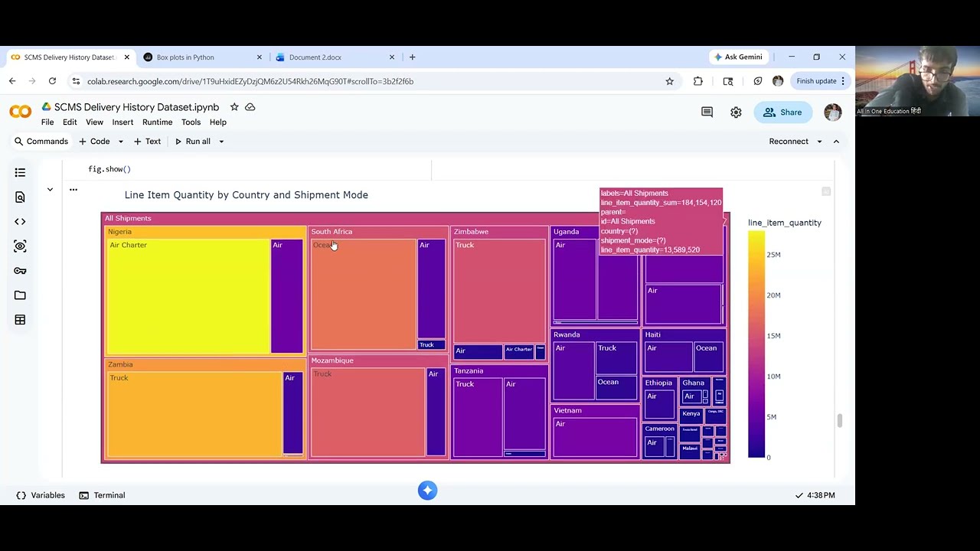Click Ask Gemini button

point(738,57)
